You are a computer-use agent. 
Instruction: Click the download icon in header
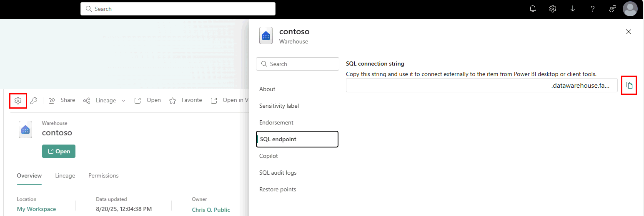pos(572,9)
